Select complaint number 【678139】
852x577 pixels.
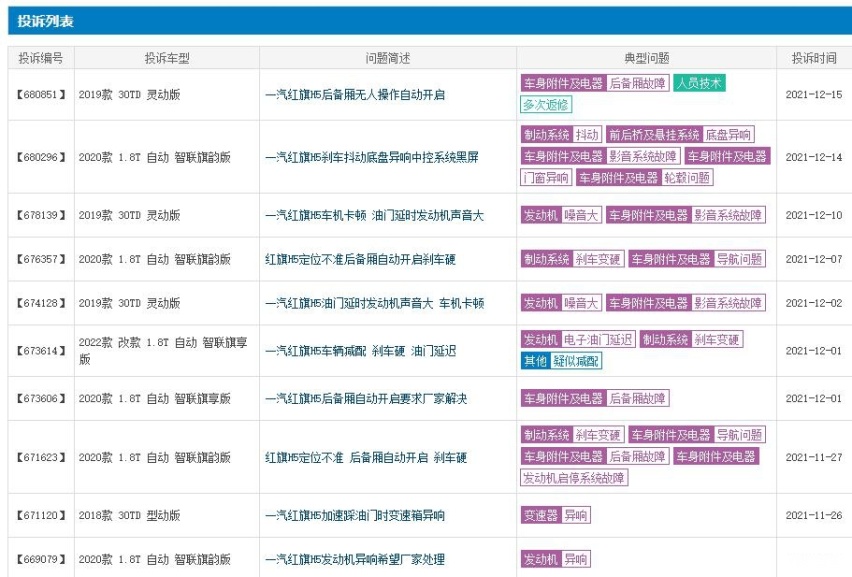[x=41, y=216]
